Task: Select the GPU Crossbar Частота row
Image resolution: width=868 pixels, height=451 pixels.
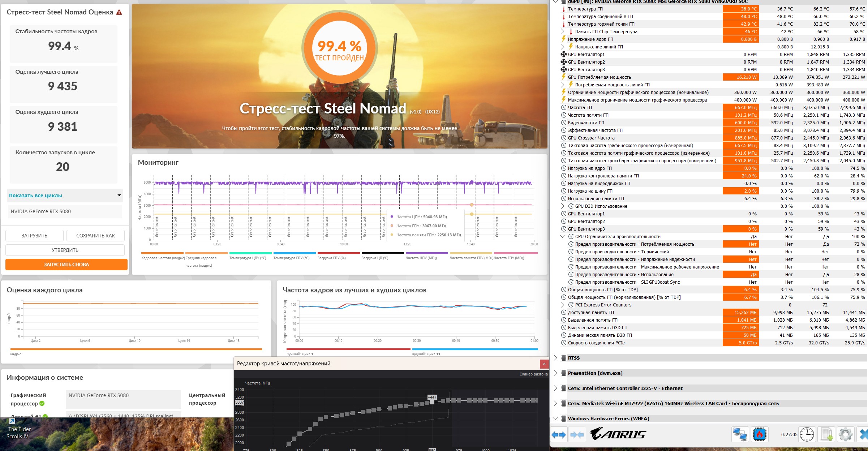Action: tap(713, 138)
